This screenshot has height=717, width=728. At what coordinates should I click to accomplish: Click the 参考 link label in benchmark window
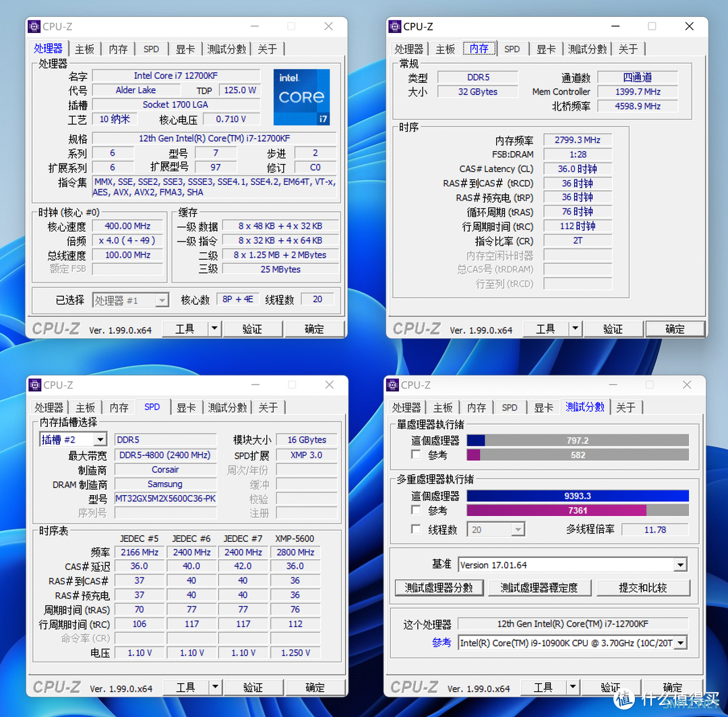[x=441, y=643]
